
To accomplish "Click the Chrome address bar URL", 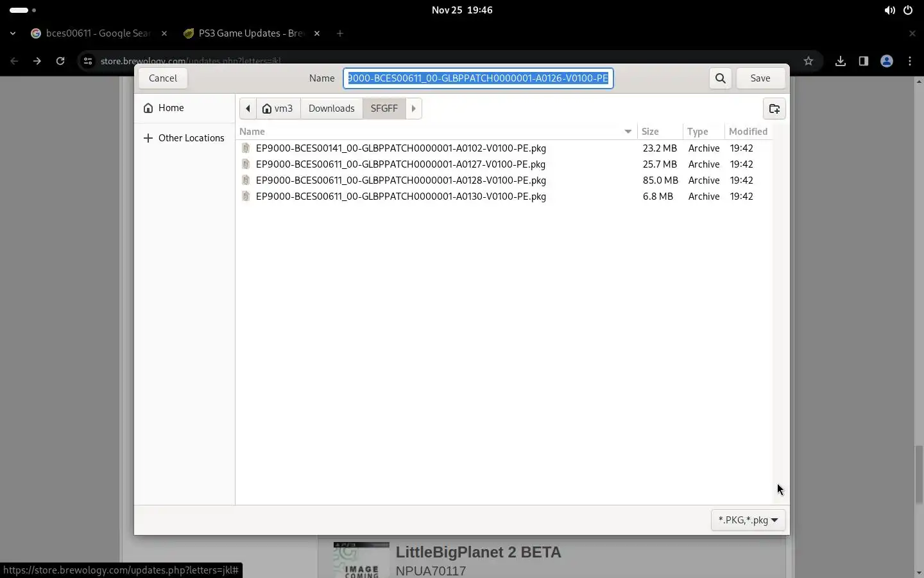I will pyautogui.click(x=191, y=61).
